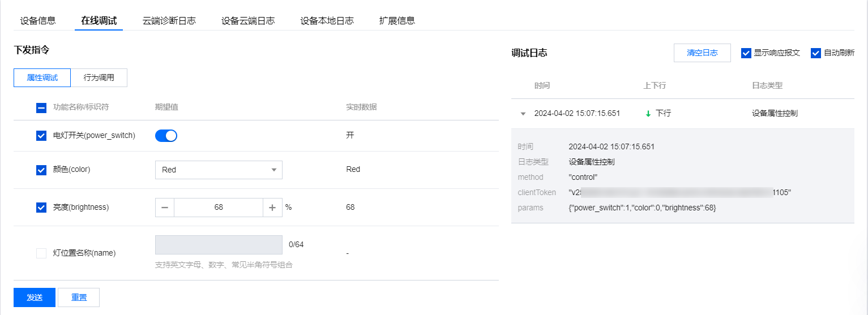
Task: Switch to 设备信息 tab
Action: click(x=38, y=21)
